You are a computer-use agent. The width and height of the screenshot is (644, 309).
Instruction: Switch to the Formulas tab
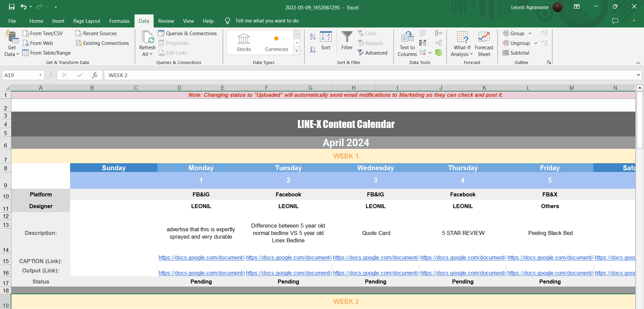tap(119, 21)
